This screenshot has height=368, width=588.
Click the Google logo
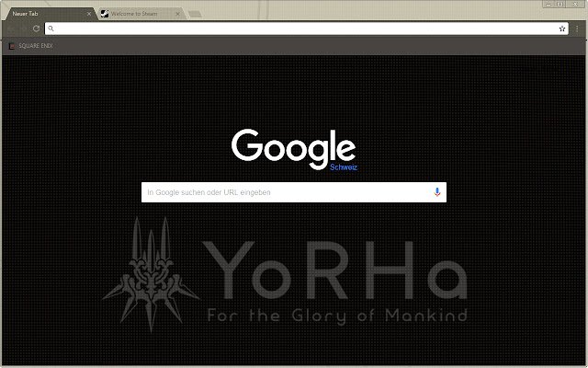[x=294, y=149]
